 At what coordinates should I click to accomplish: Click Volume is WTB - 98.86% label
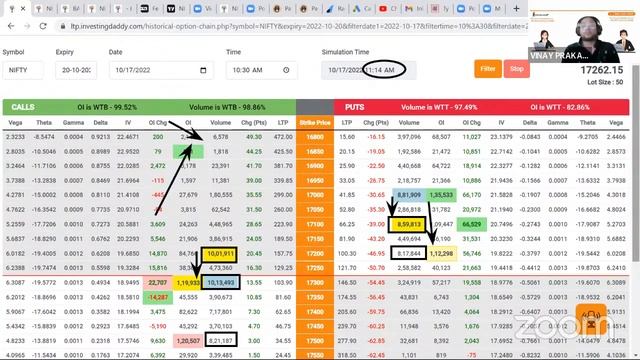[x=227, y=107]
